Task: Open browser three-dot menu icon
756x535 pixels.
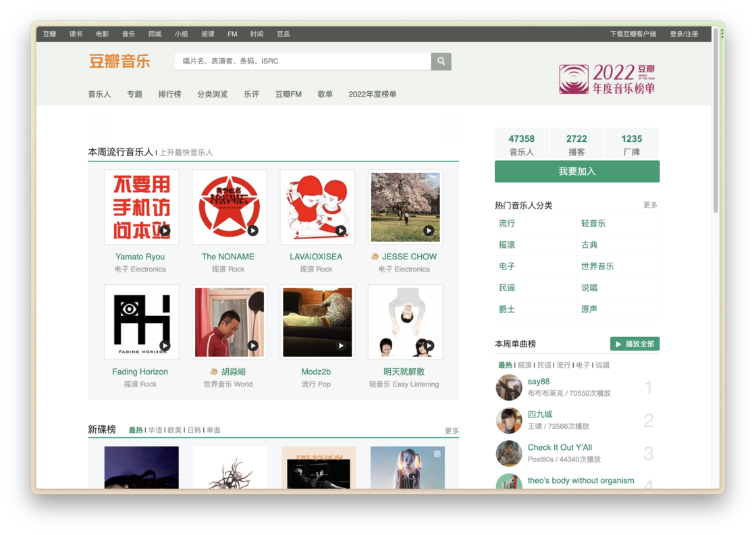Action: [x=722, y=34]
